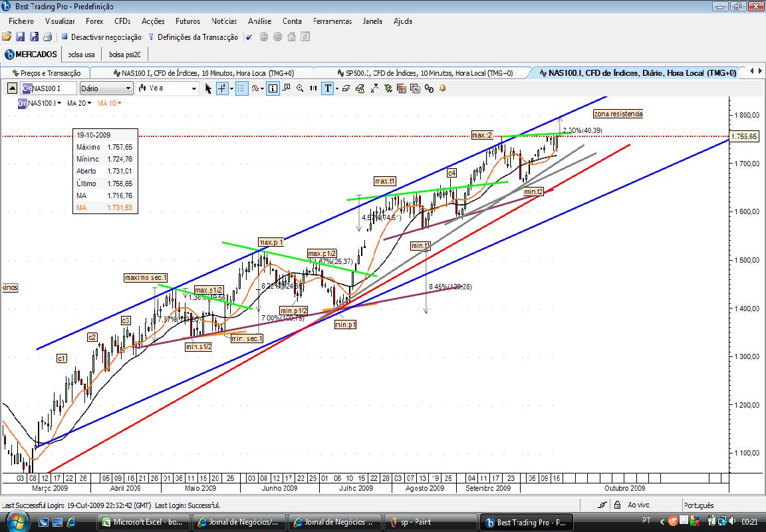Image resolution: width=766 pixels, height=532 pixels.
Task: Click Definições da Transacção button
Action: [193, 37]
